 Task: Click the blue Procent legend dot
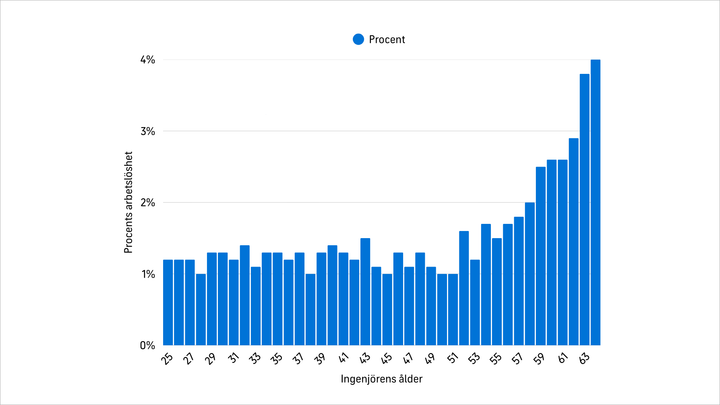[x=359, y=39]
